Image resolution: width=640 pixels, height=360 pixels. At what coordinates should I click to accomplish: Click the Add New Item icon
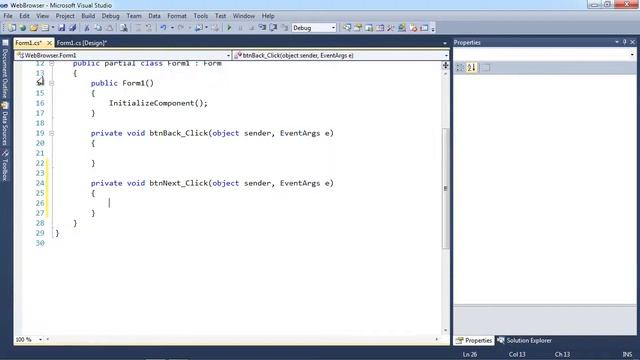coord(45,28)
